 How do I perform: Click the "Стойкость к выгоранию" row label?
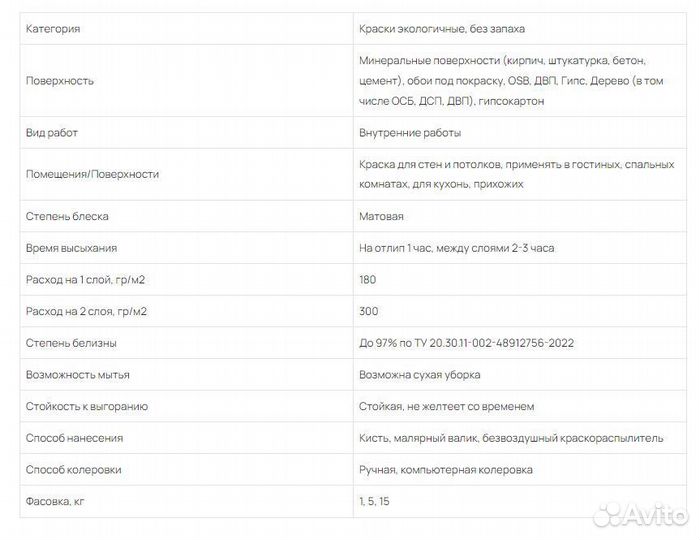tap(87, 407)
